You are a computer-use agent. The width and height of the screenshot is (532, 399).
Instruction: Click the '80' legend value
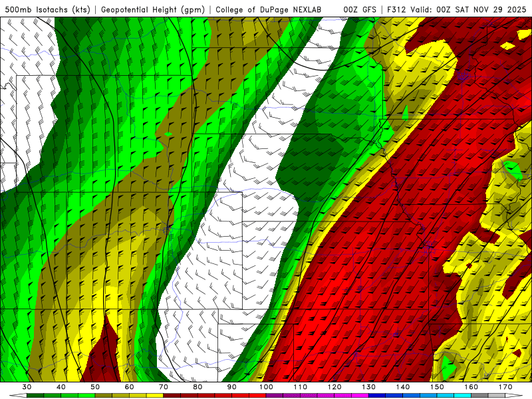198,387
